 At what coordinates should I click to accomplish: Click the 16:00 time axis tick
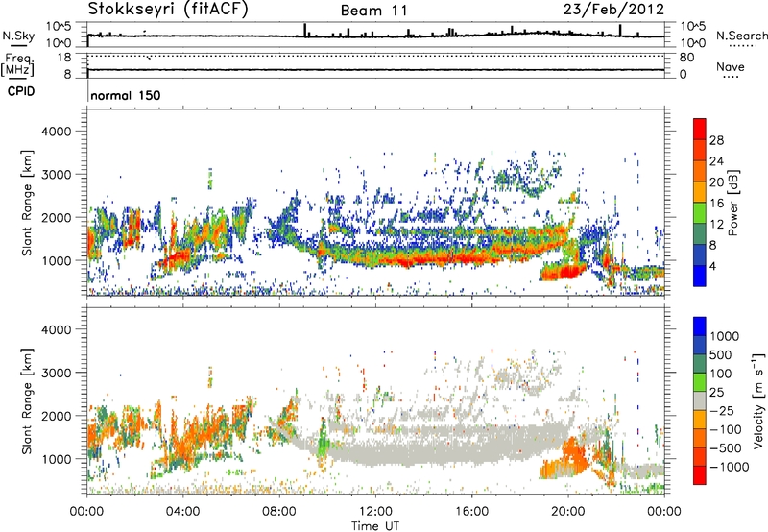(471, 512)
